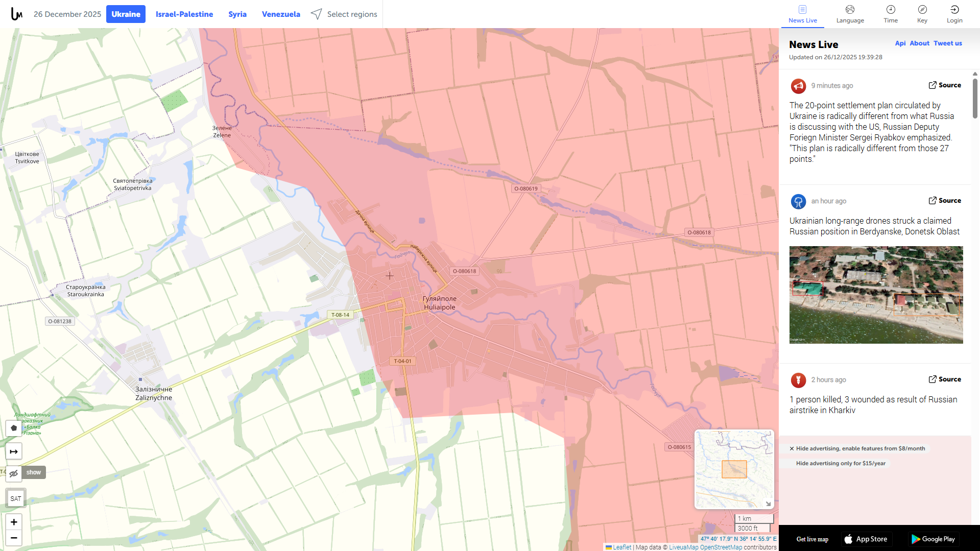Open Source for the hour-ago drone post

pos(945,201)
